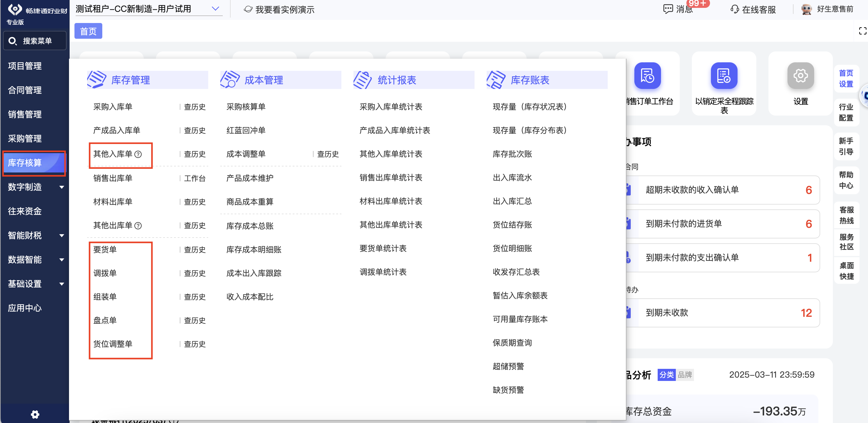Open the 红蓝回冲单 link
Viewport: 868px width, 423px height.
pyautogui.click(x=246, y=130)
